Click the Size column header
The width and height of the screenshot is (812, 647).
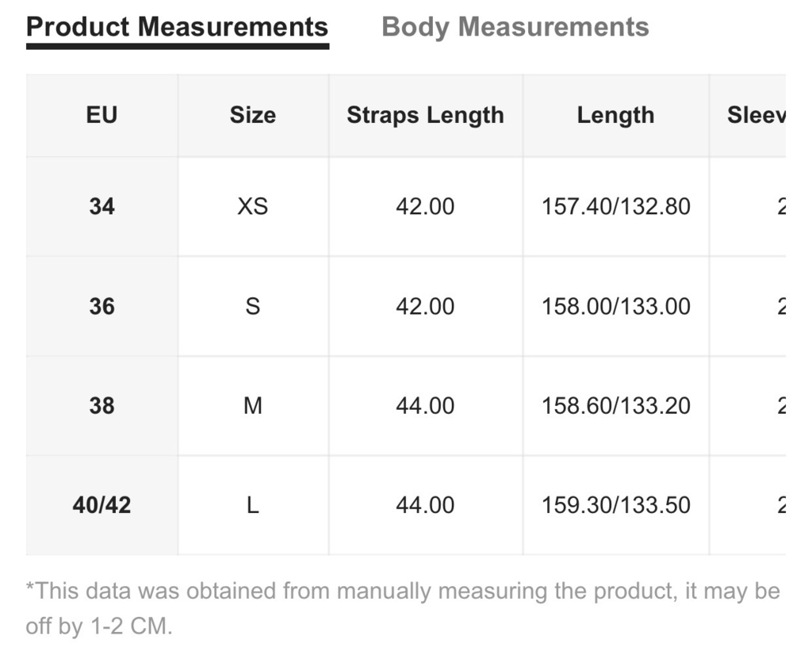click(253, 116)
